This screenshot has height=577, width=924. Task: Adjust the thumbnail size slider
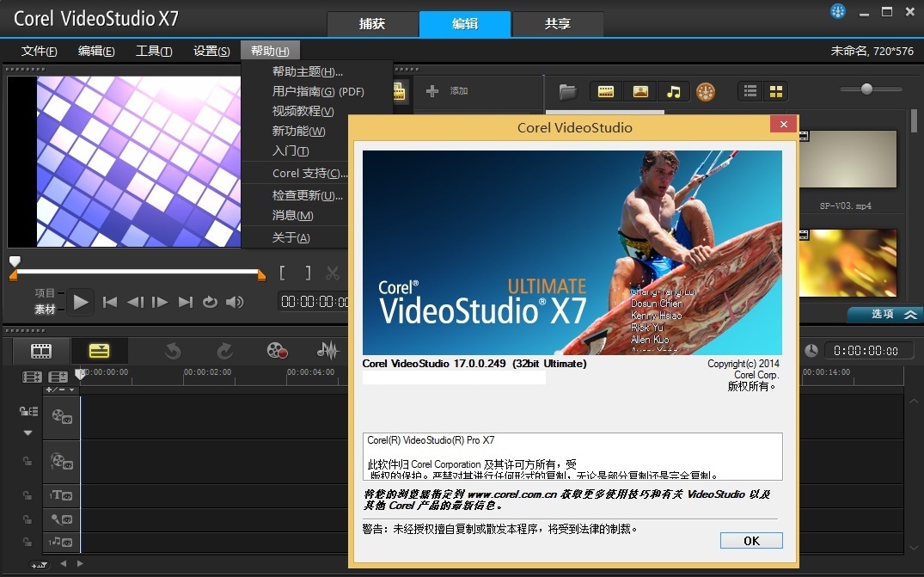pyautogui.click(x=866, y=89)
